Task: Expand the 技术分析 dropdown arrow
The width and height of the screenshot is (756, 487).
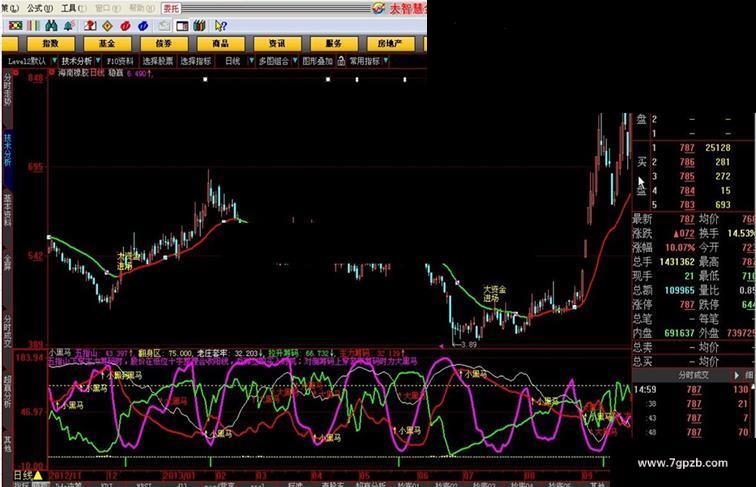Action: pos(98,61)
